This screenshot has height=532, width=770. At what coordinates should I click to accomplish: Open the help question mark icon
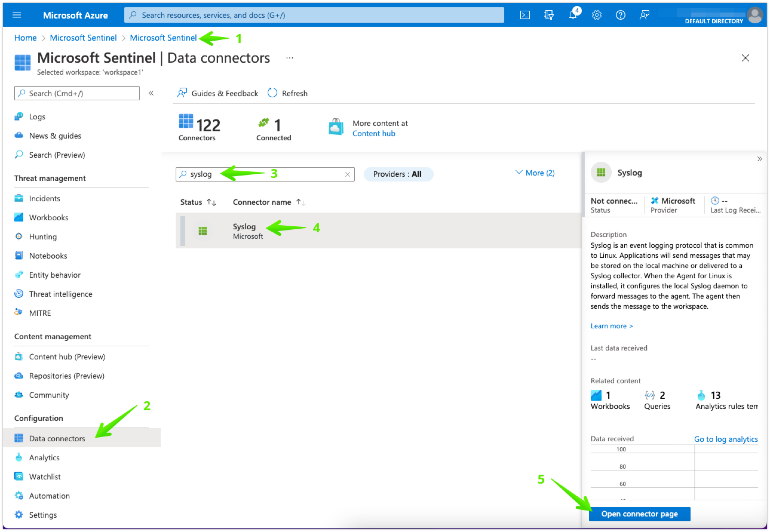click(620, 15)
